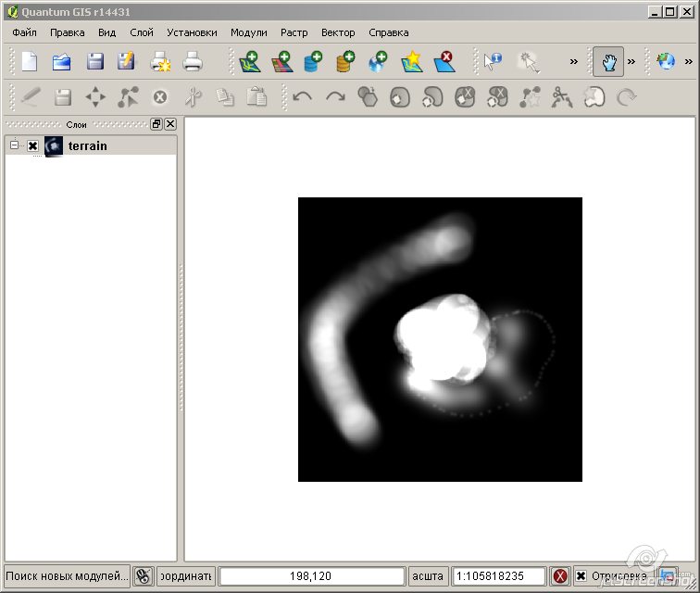Select Delete ring tool icon
700x593 pixels.
pos(465,97)
